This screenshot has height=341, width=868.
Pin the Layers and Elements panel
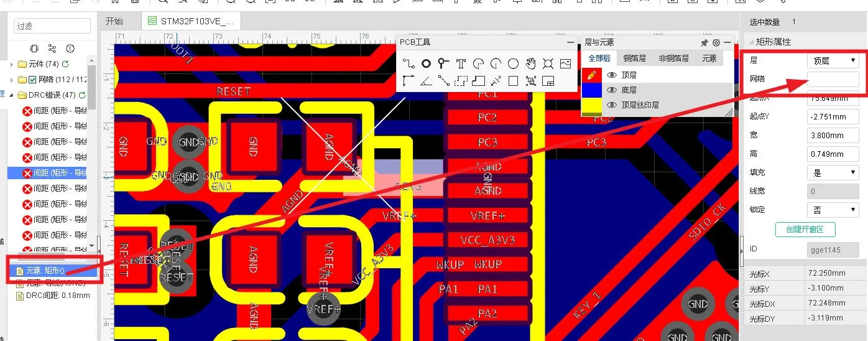click(704, 43)
